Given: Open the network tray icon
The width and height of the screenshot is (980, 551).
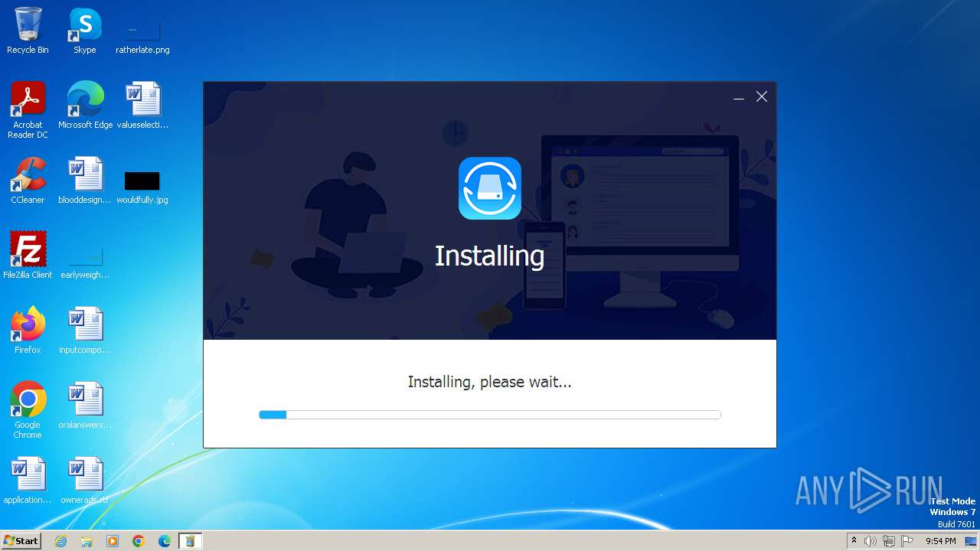Looking at the screenshot, I should pyautogui.click(x=889, y=541).
